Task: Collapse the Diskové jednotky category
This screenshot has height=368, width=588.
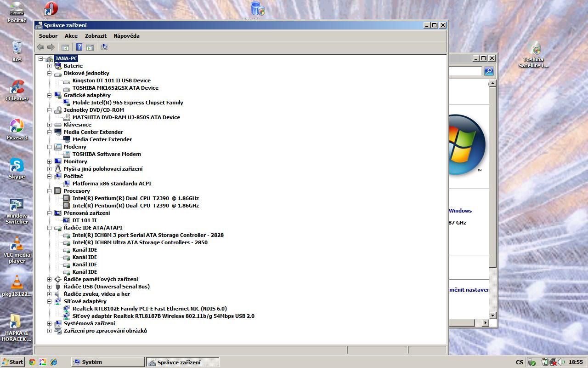Action: pyautogui.click(x=49, y=73)
